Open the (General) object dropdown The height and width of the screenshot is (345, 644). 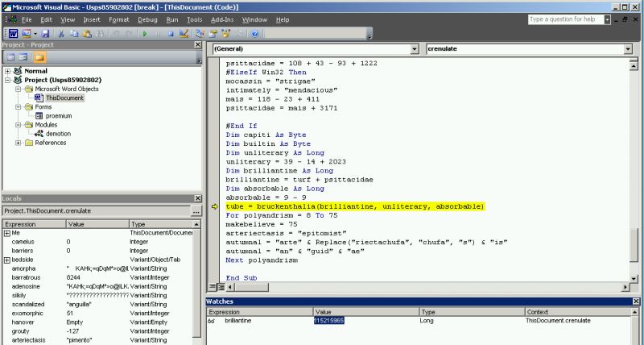(x=415, y=49)
